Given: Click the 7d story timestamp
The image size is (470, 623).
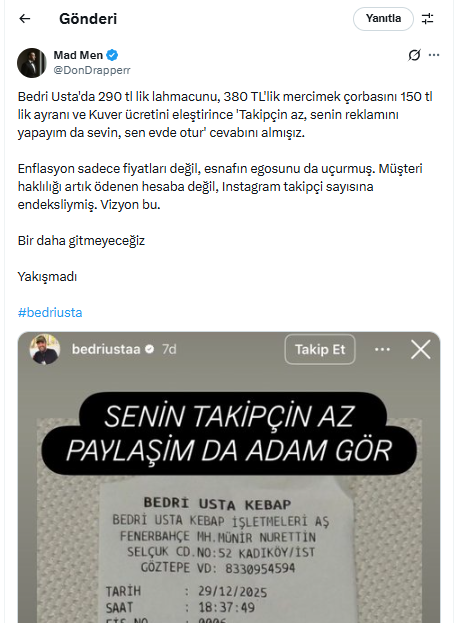Looking at the screenshot, I should point(169,349).
